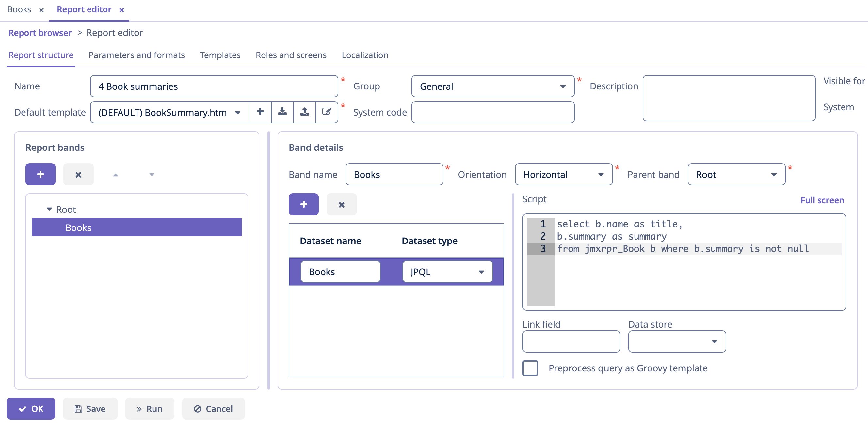Image resolution: width=868 pixels, height=423 pixels.
Task: Click script line 1 select statement
Action: [619, 224]
